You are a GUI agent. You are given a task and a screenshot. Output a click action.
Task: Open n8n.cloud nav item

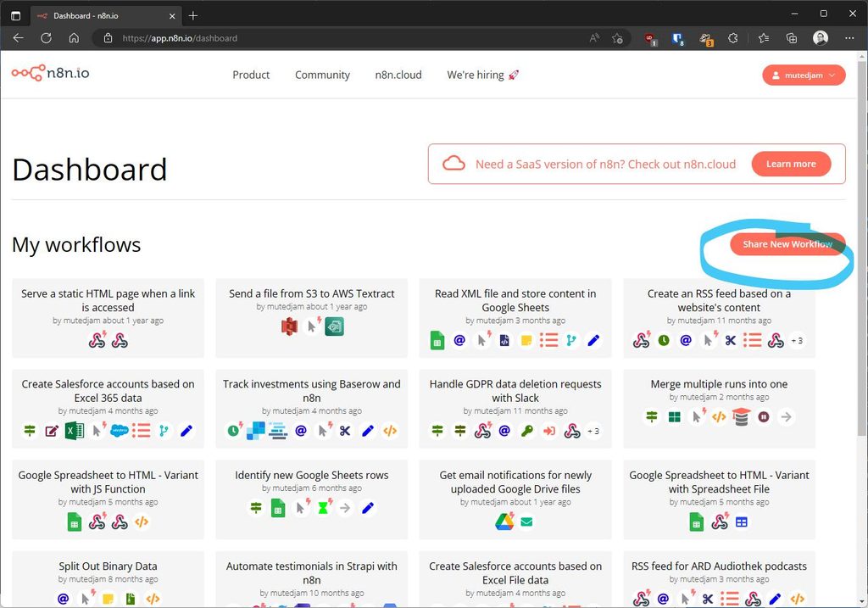point(398,75)
